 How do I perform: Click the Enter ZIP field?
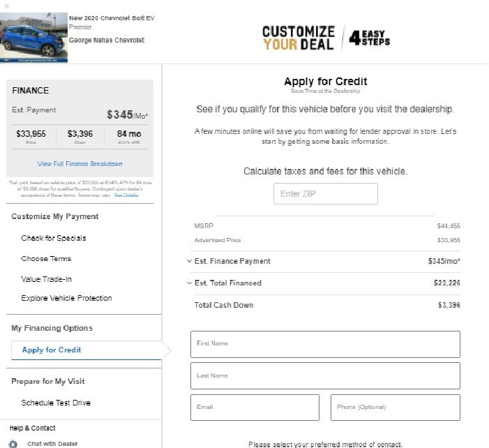[x=326, y=194]
